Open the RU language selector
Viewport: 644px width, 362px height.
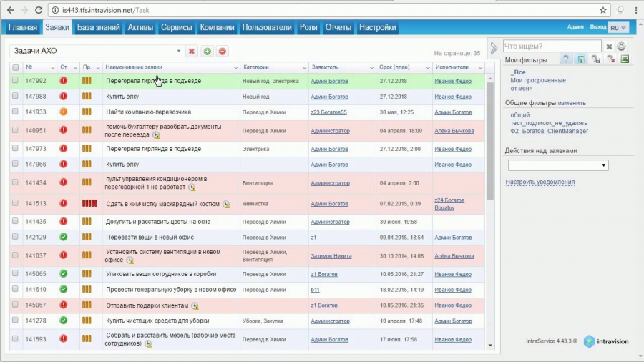(x=618, y=27)
